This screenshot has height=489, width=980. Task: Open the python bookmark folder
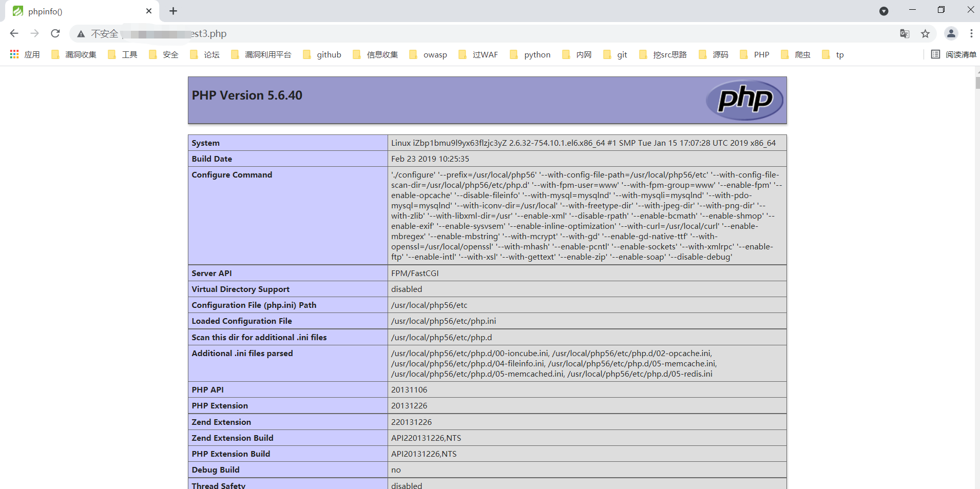pyautogui.click(x=530, y=54)
